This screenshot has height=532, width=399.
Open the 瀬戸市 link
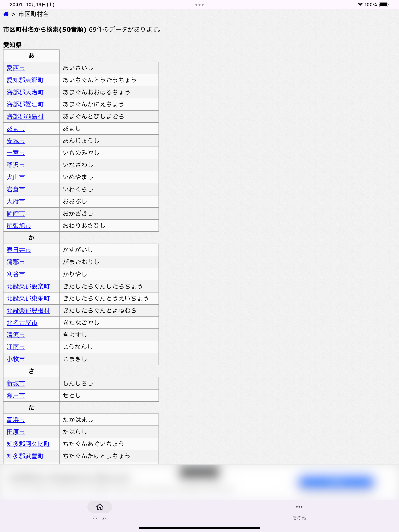pos(16,395)
